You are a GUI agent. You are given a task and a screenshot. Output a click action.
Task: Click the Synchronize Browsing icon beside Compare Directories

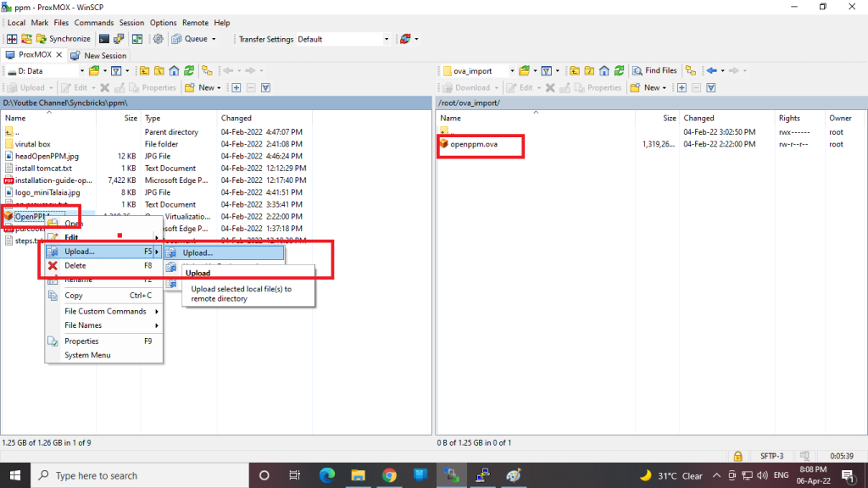(26, 39)
